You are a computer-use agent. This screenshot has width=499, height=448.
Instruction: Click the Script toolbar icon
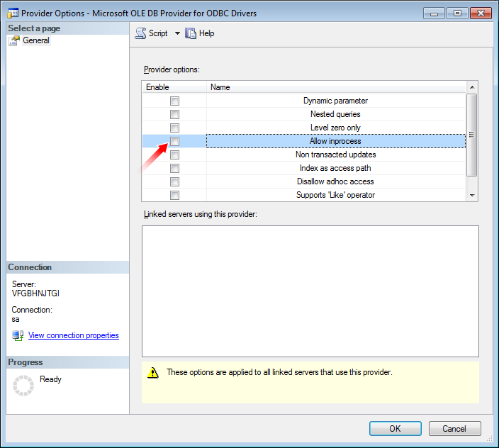coord(140,33)
